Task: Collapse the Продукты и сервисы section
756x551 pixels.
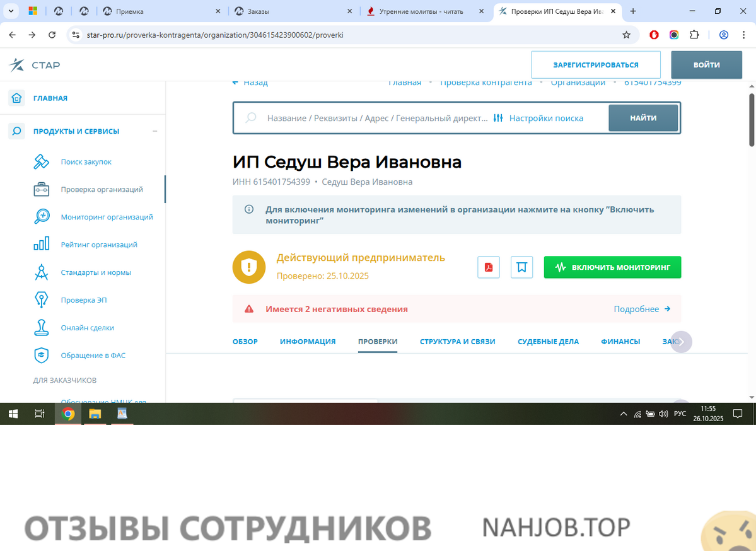Action: 154,131
